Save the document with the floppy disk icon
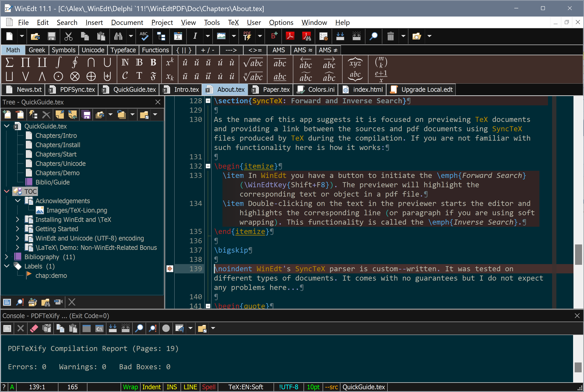 point(51,36)
